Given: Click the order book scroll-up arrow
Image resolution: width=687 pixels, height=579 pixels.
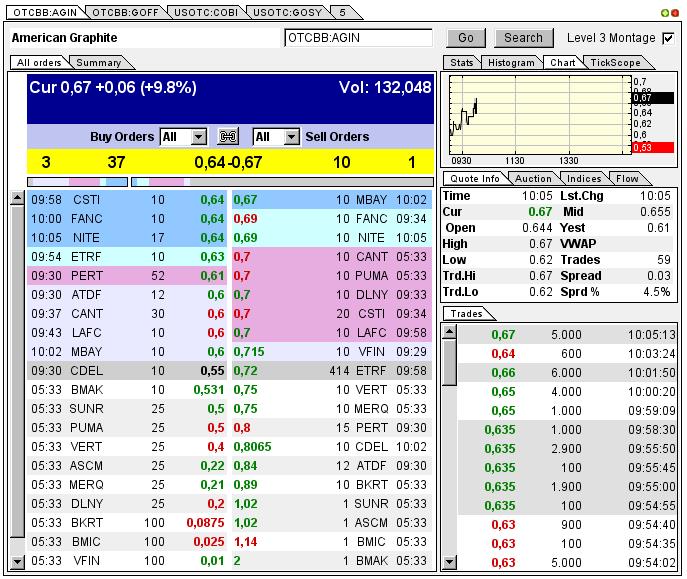Looking at the screenshot, I should click(x=17, y=199).
